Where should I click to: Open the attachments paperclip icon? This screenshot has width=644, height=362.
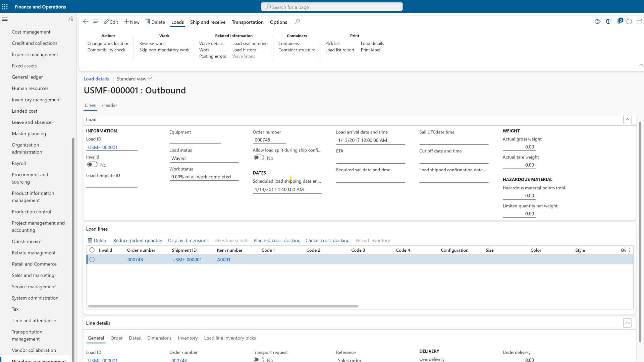pos(620,21)
